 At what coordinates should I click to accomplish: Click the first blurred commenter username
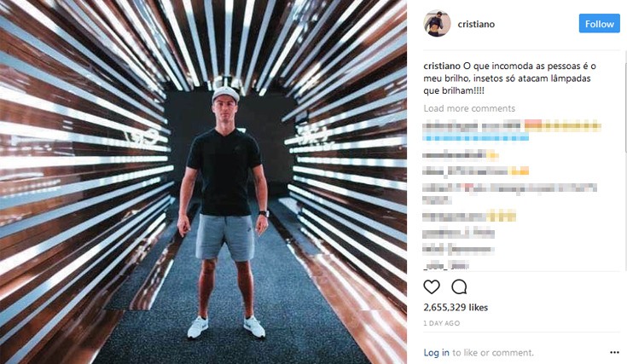(x=451, y=126)
